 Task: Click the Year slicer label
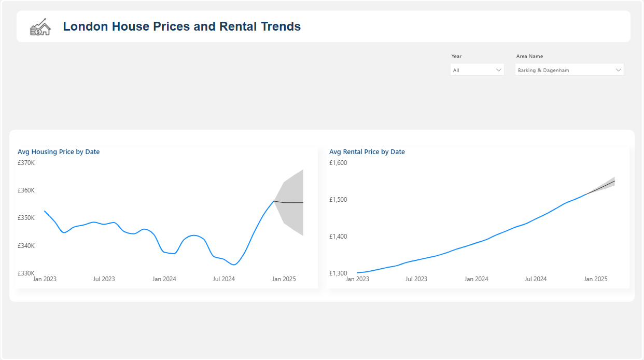click(456, 57)
